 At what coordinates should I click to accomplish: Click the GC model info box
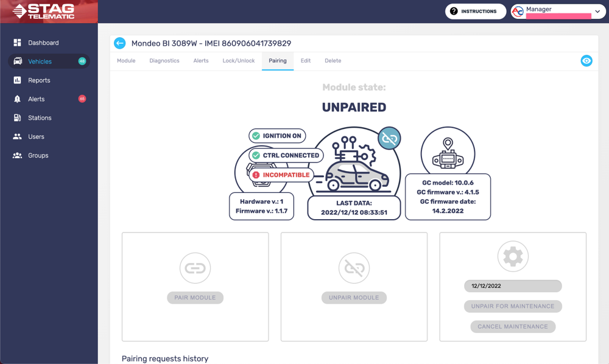pos(448,197)
